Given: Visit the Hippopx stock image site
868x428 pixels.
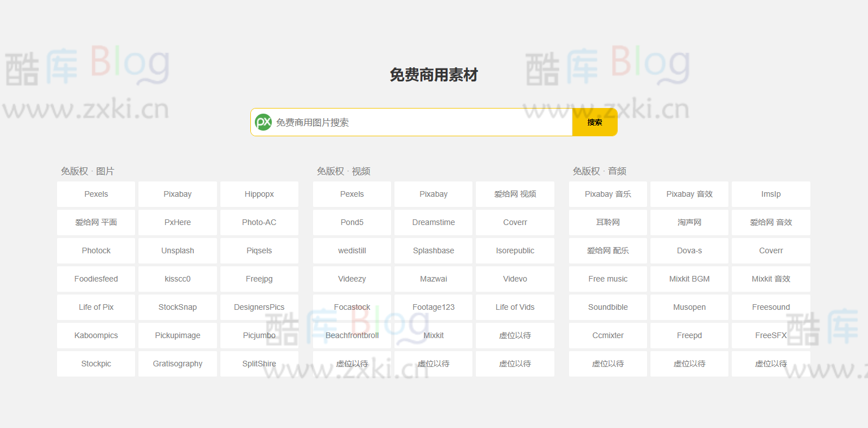Looking at the screenshot, I should 259,194.
